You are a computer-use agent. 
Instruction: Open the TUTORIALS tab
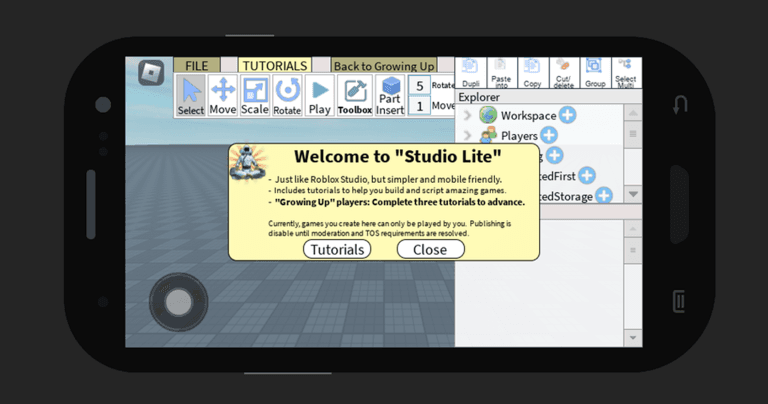click(x=275, y=66)
